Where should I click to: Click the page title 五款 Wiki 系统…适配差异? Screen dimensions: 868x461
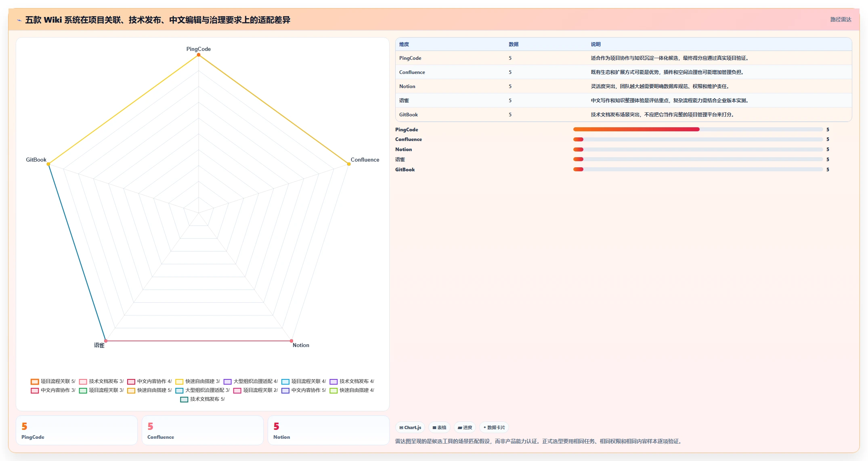(158, 20)
